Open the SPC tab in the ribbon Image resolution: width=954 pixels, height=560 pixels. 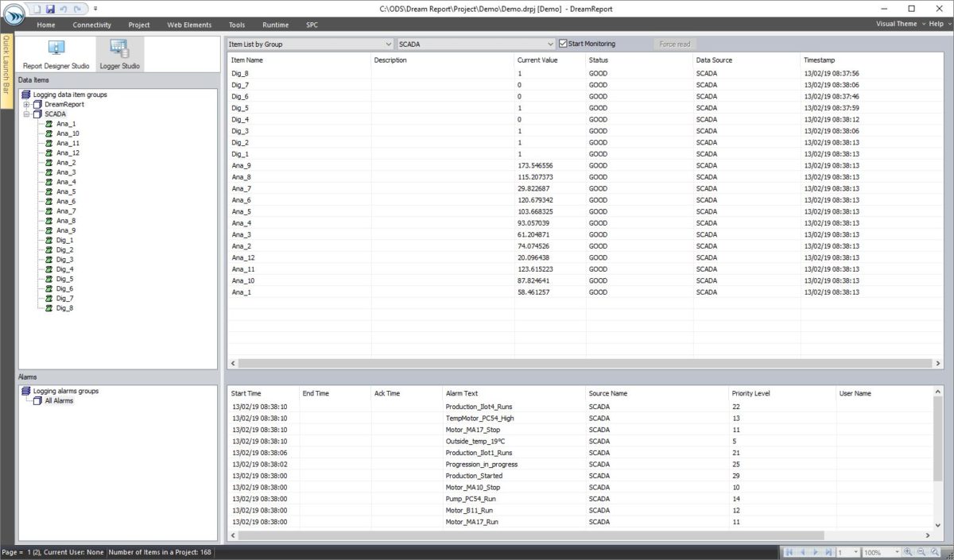(x=312, y=25)
